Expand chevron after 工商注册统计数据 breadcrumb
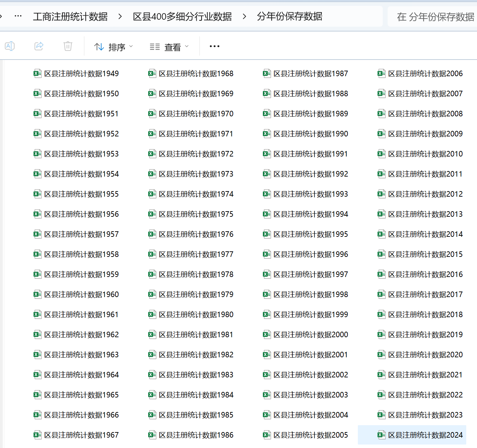The image size is (477, 448). 120,16
